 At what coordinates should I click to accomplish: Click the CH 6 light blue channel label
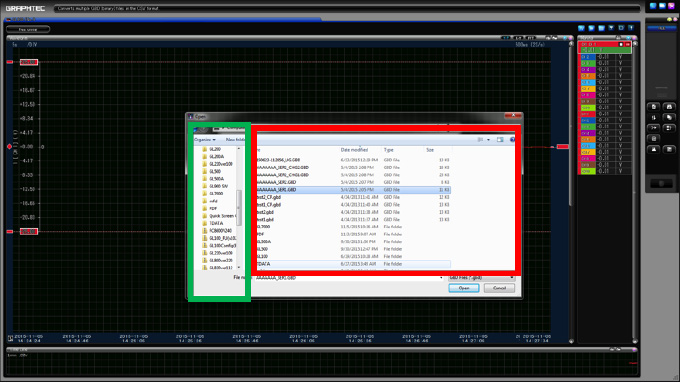tap(587, 82)
